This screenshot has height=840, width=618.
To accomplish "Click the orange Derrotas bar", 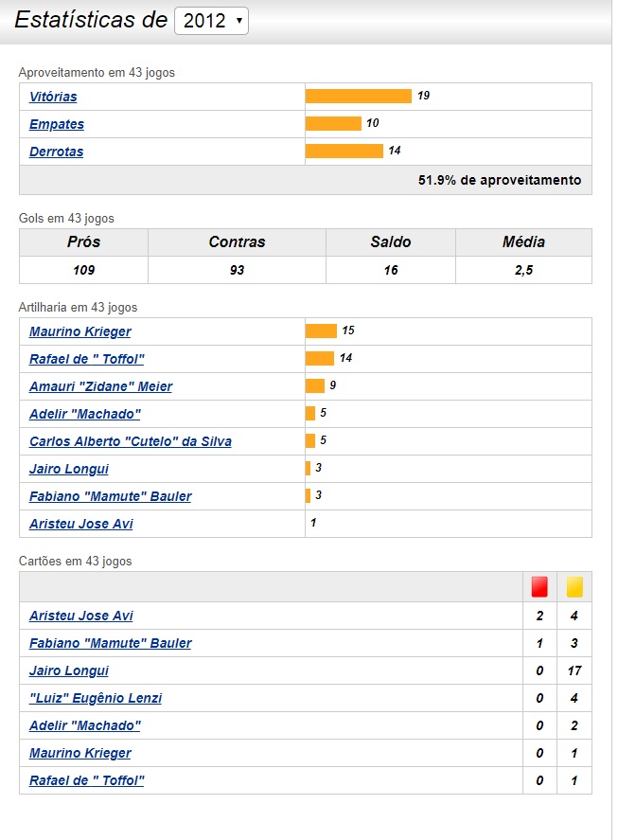I will 344,152.
